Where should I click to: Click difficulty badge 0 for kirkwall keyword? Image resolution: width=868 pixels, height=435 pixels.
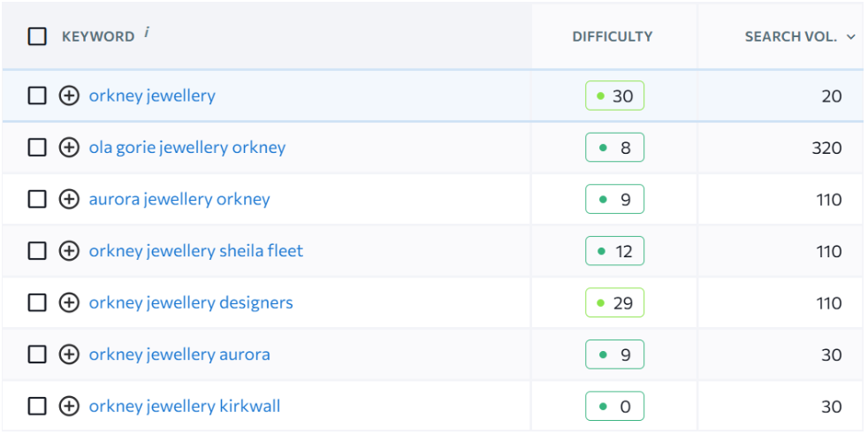pyautogui.click(x=614, y=406)
